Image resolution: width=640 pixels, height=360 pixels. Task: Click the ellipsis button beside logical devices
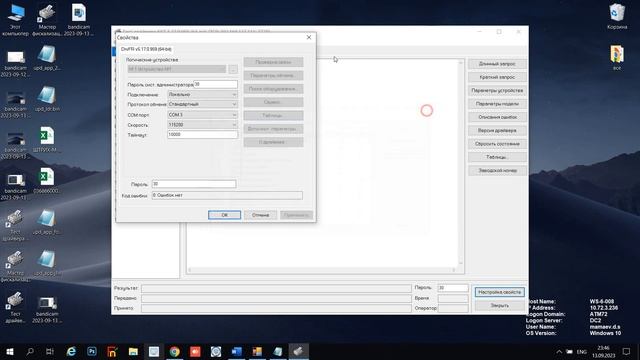point(233,69)
